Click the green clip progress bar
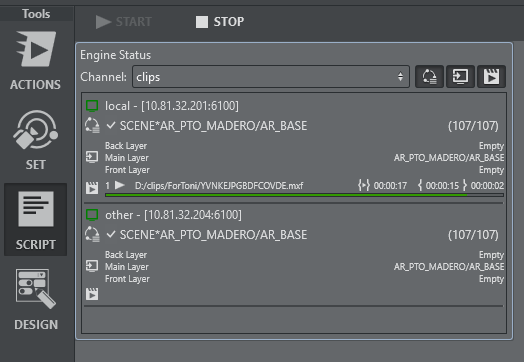The height and width of the screenshot is (362, 524). pyautogui.click(x=304, y=195)
